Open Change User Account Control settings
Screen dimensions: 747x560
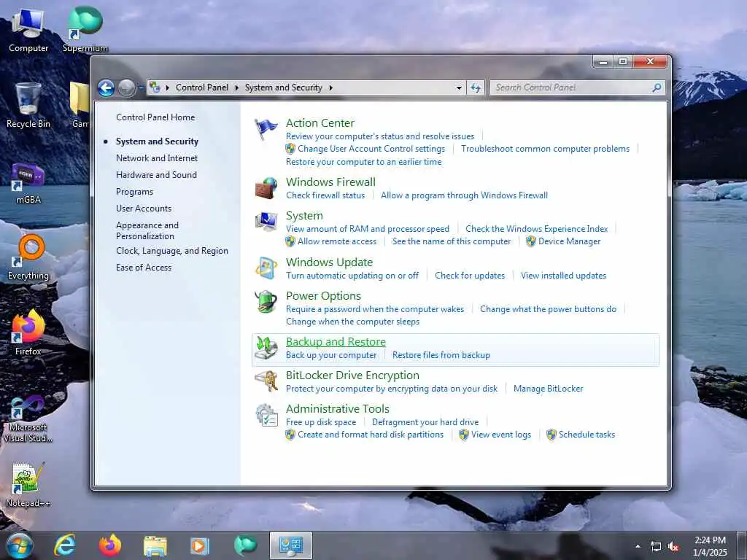[x=371, y=149]
